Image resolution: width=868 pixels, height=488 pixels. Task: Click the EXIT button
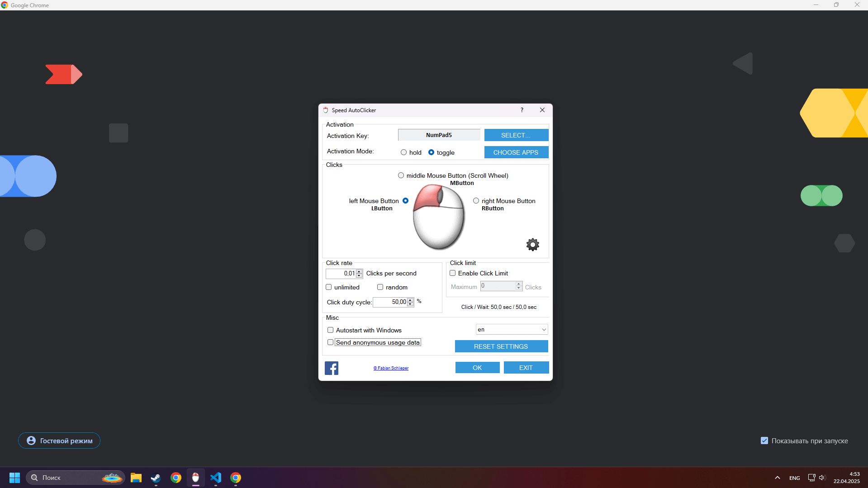click(x=526, y=368)
